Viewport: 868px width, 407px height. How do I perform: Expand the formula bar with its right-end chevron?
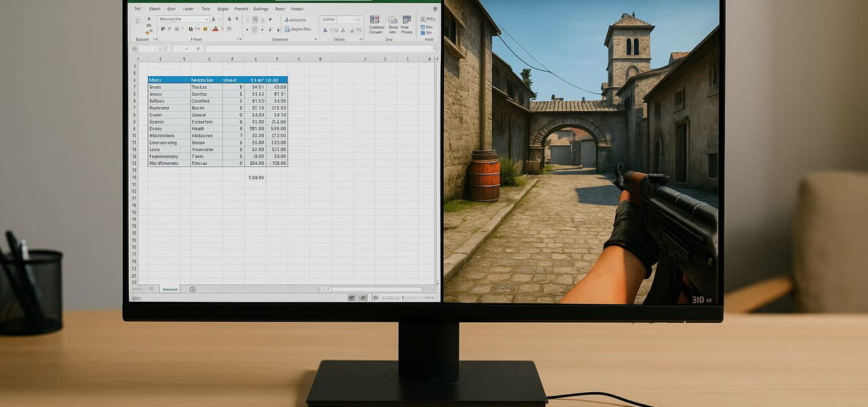pos(435,49)
